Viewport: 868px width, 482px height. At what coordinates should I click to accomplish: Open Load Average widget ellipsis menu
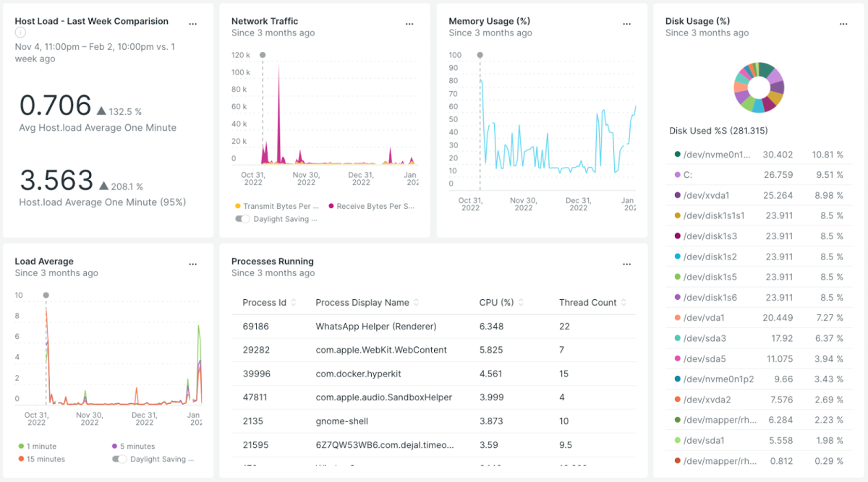(x=193, y=264)
